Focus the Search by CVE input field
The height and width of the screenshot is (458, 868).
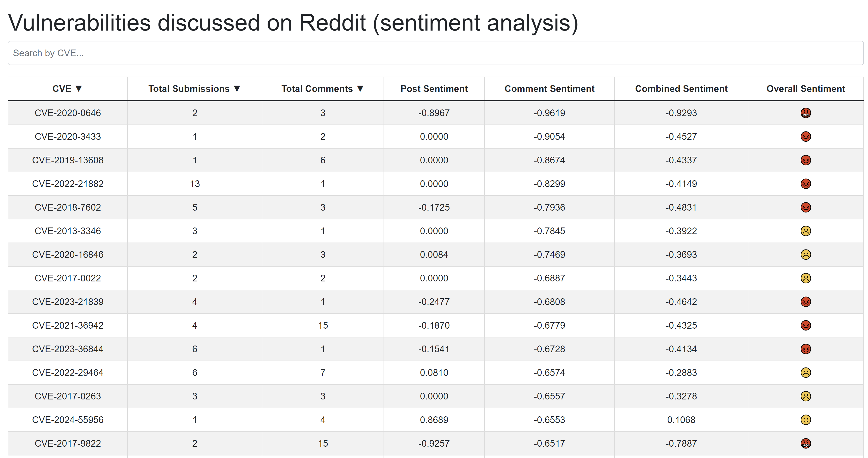[435, 53]
